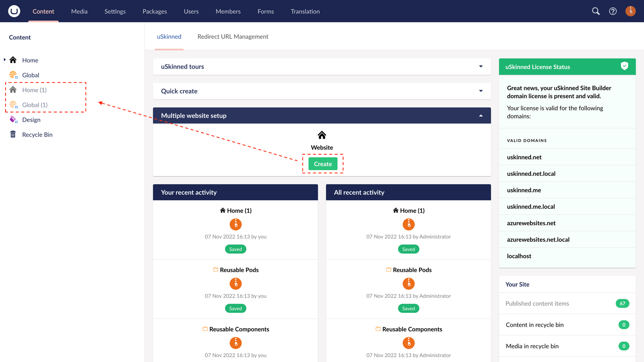
Task: Expand the Quick create panel
Action: point(481,91)
